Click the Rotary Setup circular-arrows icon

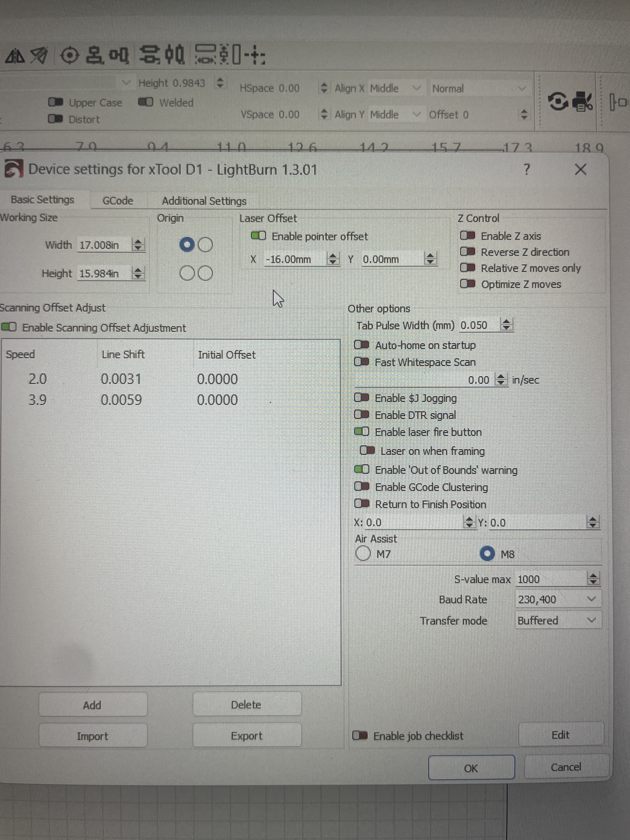coord(558,101)
